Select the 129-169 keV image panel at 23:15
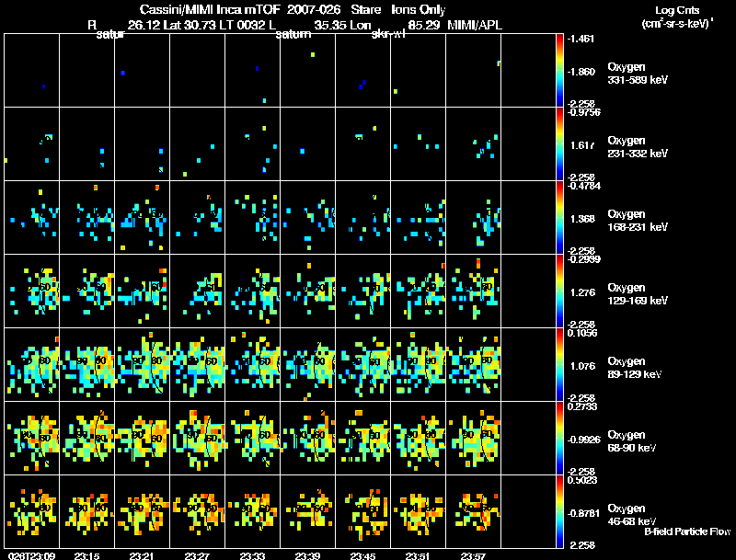The image size is (736, 560). 87,291
